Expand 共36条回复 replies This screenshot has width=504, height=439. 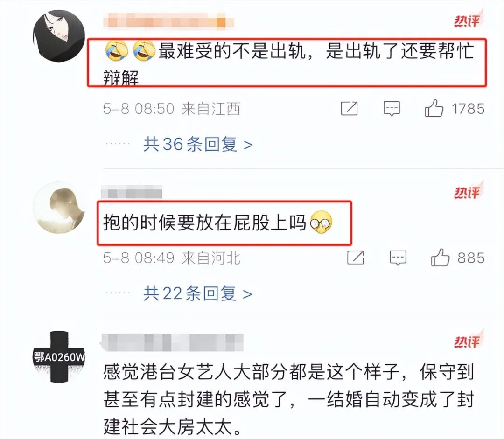click(198, 144)
